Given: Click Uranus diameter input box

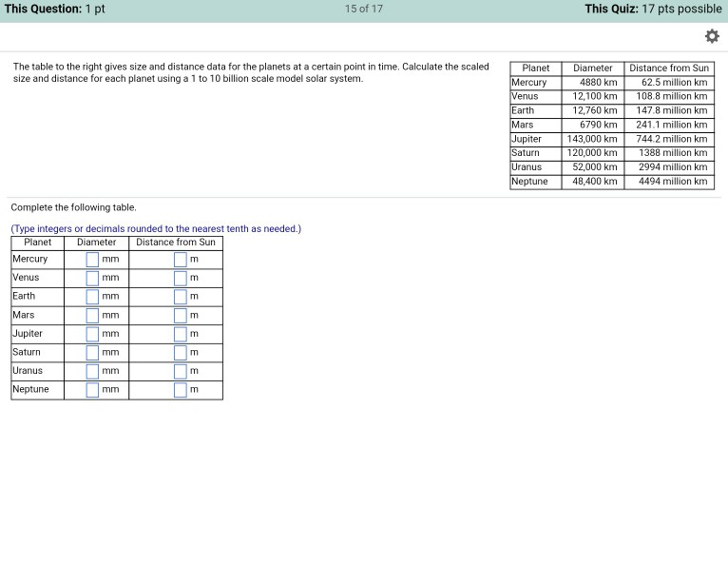Looking at the screenshot, I should click(92, 371).
